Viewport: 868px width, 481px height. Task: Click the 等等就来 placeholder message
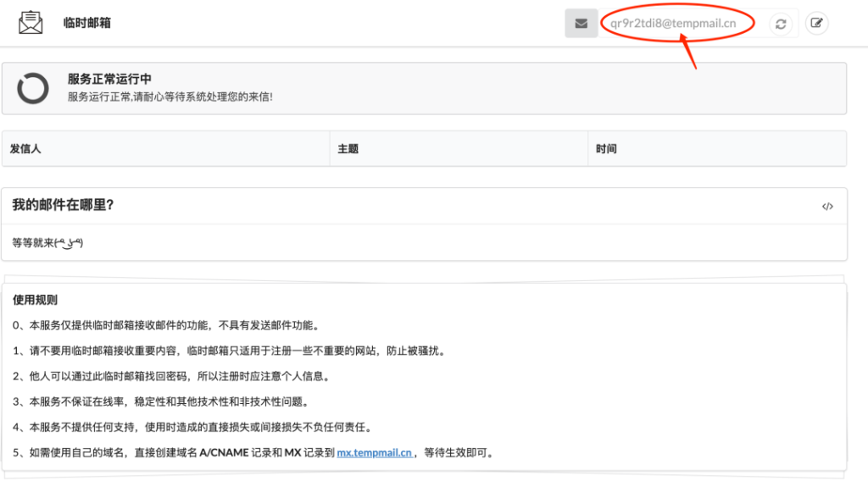point(47,243)
